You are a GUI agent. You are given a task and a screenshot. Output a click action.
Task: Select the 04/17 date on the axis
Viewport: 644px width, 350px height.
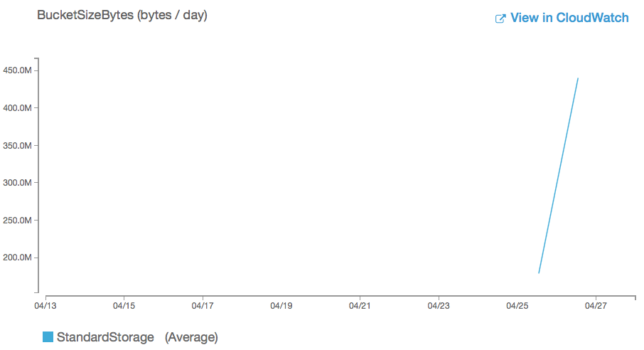(203, 306)
